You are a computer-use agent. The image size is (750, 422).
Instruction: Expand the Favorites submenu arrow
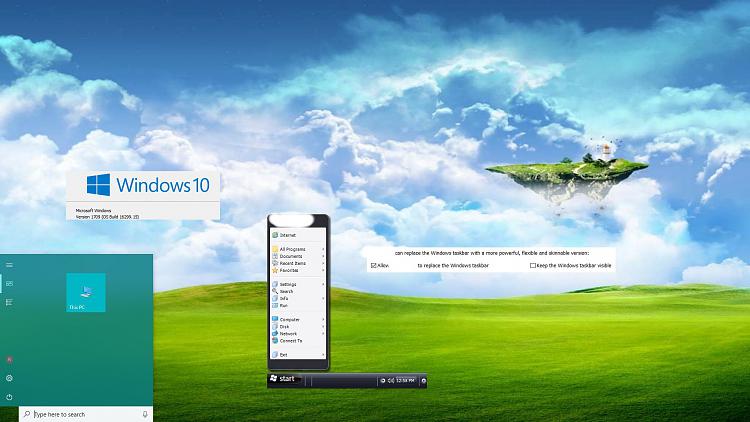coord(323,270)
